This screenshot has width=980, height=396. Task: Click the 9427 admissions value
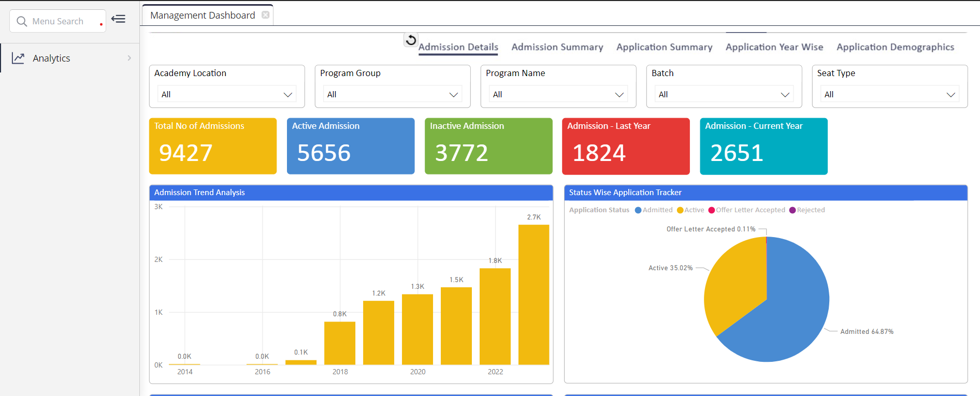(x=186, y=153)
